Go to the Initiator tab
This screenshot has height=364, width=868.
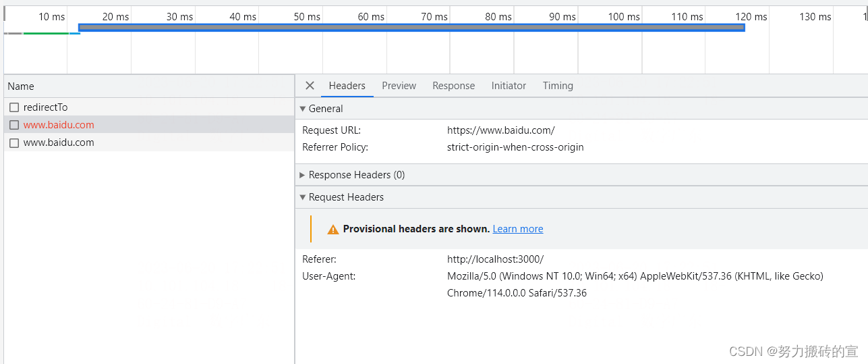pos(509,86)
